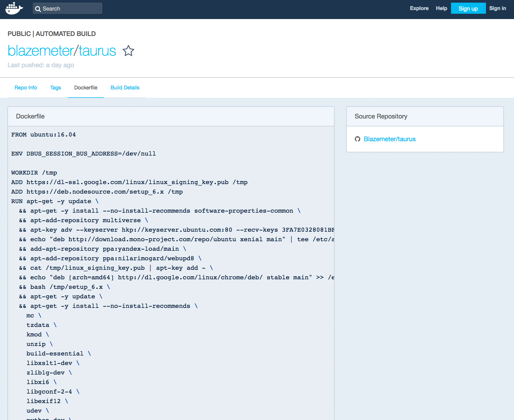The height and width of the screenshot is (420, 514).
Task: Open the Blazemeter/taurus source repository link
Action: pos(390,139)
